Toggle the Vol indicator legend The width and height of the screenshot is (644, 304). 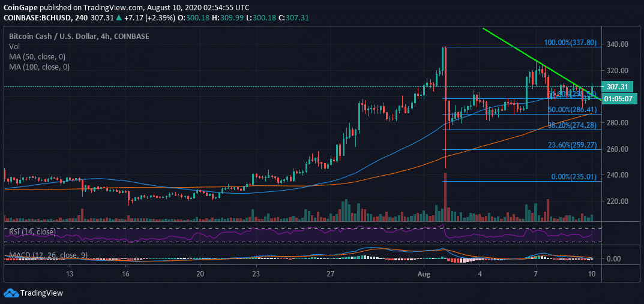point(14,46)
